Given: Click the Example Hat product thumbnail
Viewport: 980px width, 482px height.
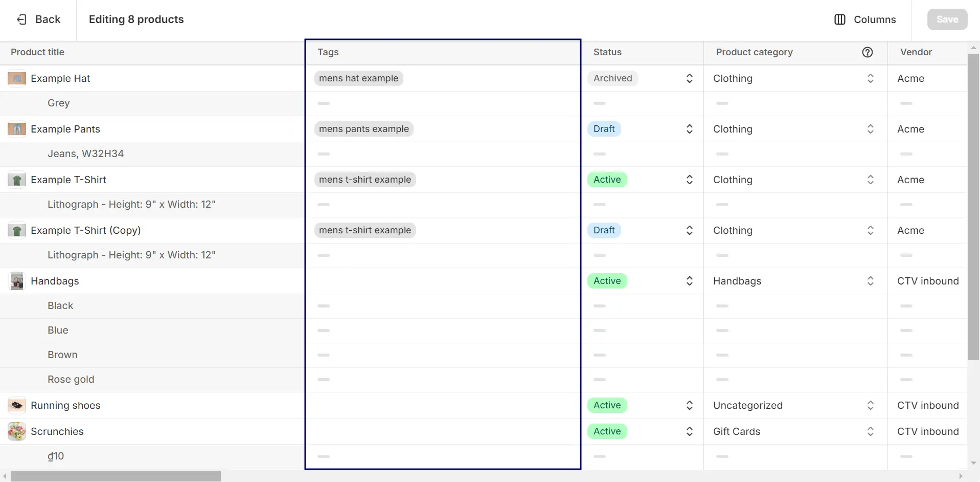Looking at the screenshot, I should click(17, 78).
